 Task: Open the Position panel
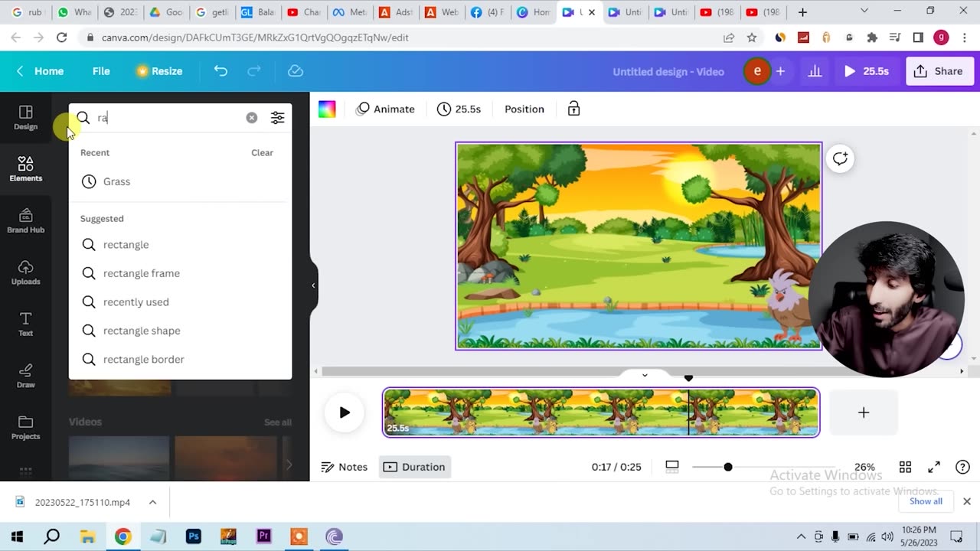pos(524,109)
